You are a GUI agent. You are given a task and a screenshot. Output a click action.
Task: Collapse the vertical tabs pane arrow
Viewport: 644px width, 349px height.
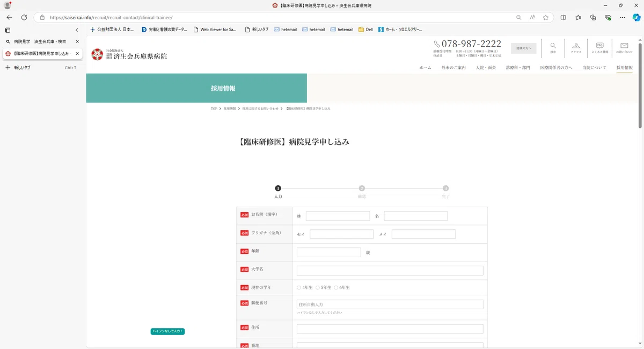(x=77, y=30)
